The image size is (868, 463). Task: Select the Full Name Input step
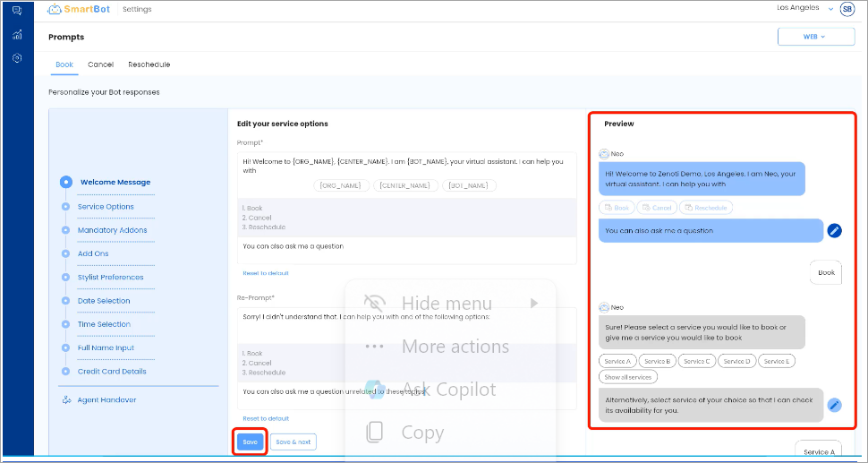pos(106,347)
